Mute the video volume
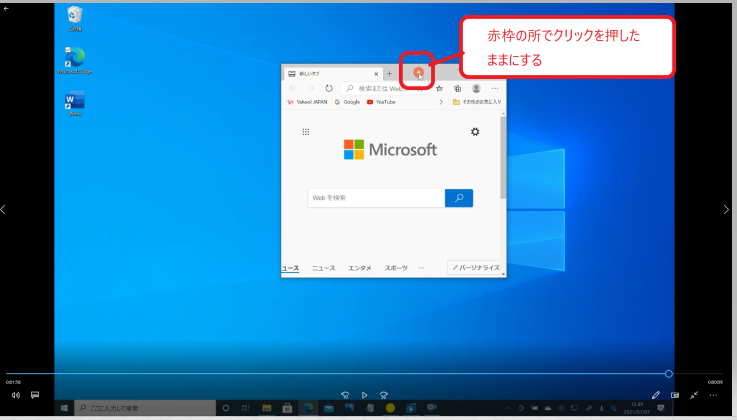The width and height of the screenshot is (737, 420). [x=15, y=395]
